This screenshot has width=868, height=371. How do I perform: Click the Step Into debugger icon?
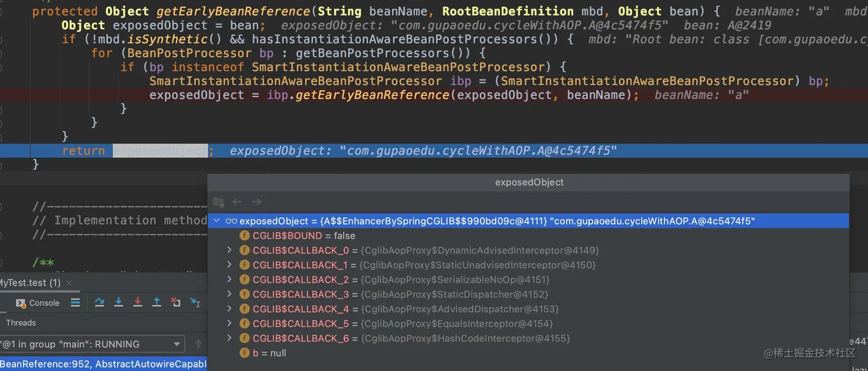coord(119,302)
